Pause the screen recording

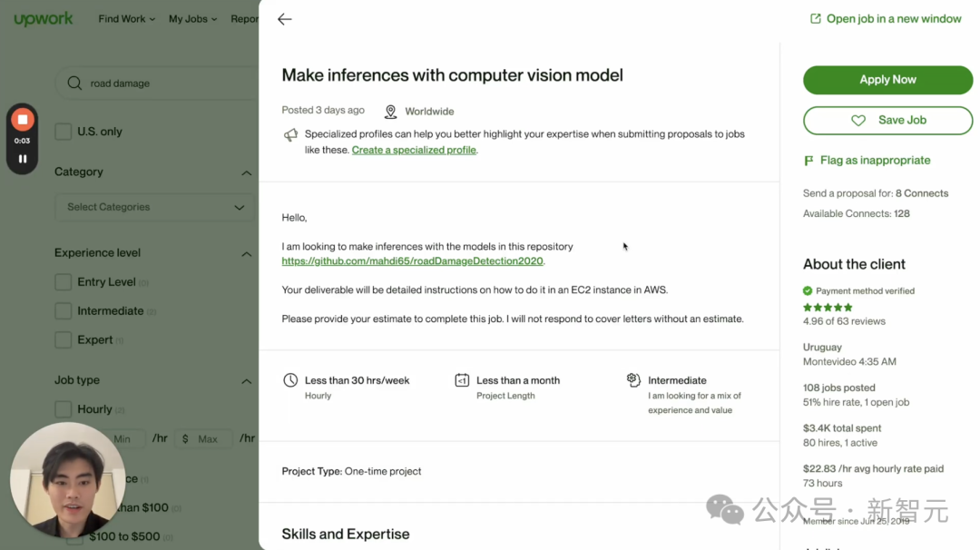23,159
